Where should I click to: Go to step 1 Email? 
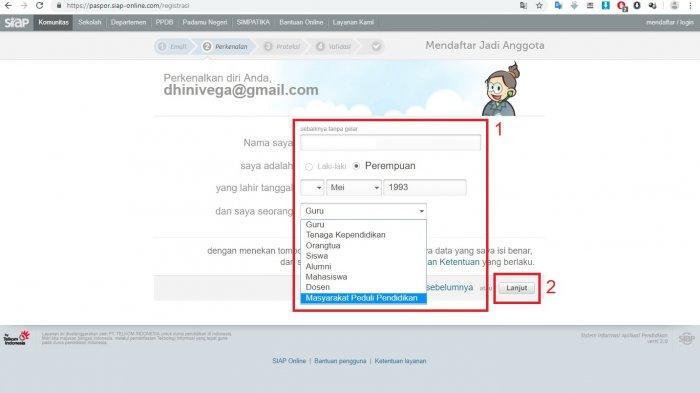[x=173, y=46]
